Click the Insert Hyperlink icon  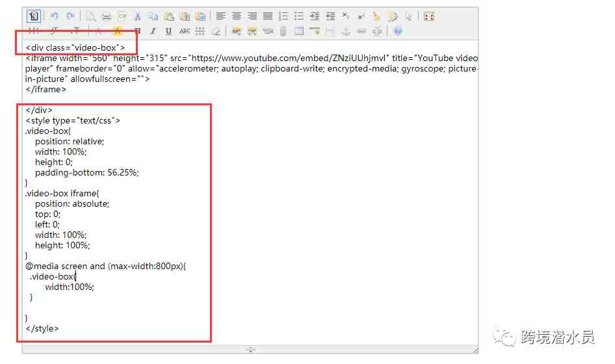[x=361, y=31]
